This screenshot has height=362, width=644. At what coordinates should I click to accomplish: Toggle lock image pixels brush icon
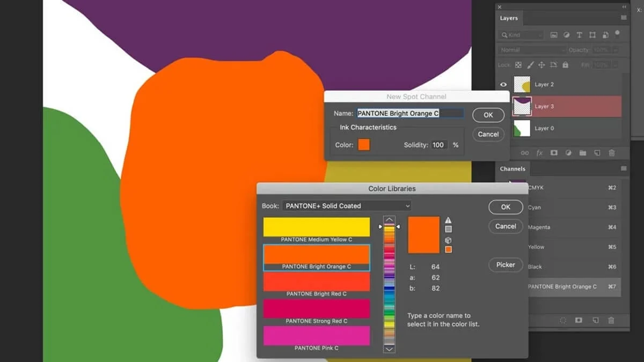point(530,65)
